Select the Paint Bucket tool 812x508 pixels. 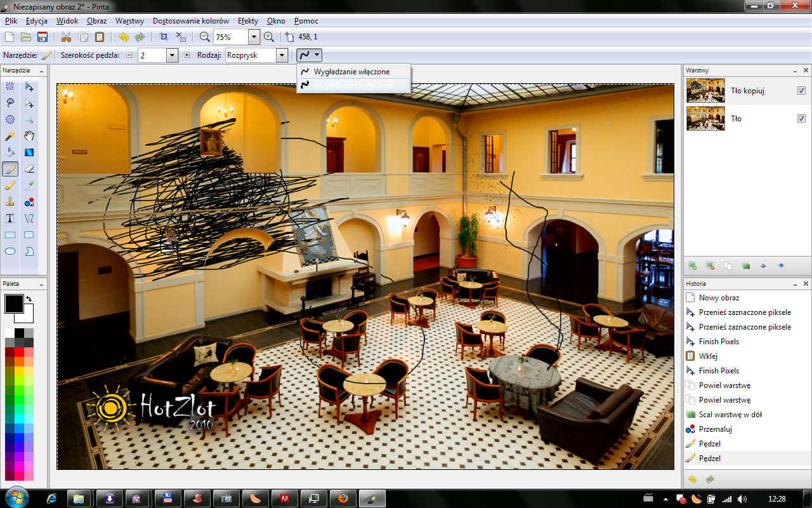click(x=10, y=152)
